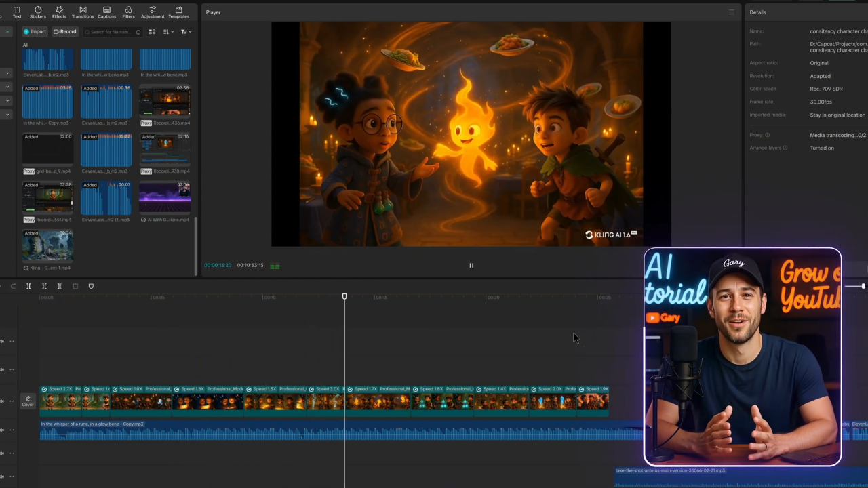
Task: Click the marker shield icon
Action: point(91,287)
